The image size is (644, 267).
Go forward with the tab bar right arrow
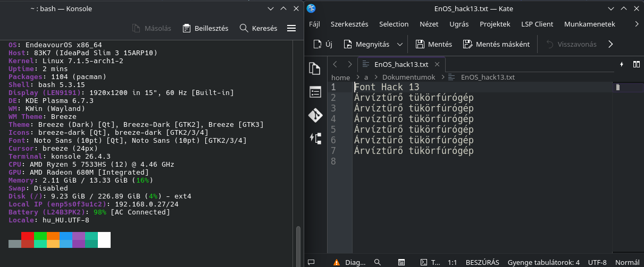click(349, 64)
